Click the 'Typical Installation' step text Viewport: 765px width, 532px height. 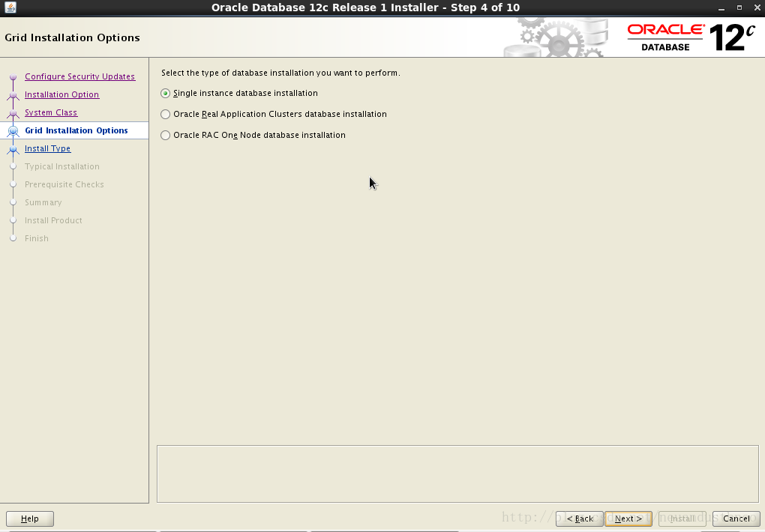62,167
